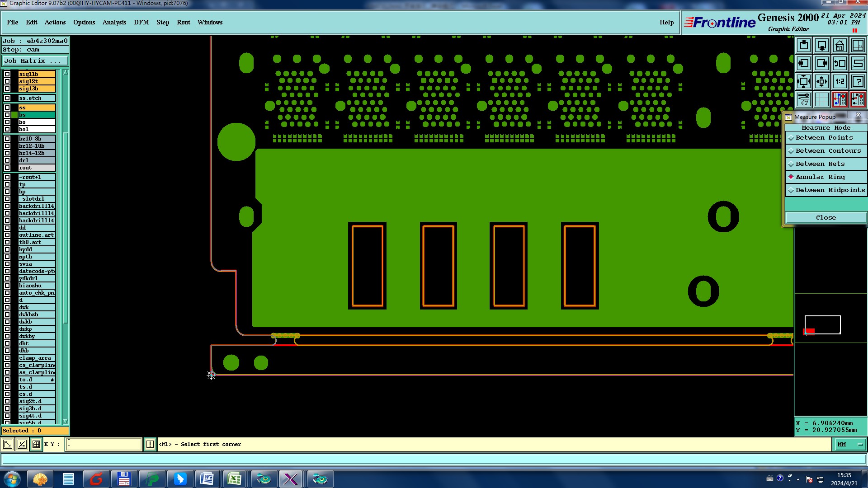Select Between Points measure mode
868x488 pixels.
click(825, 138)
